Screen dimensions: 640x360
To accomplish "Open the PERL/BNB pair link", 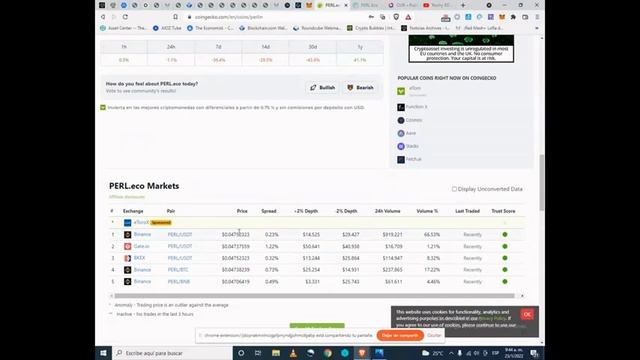I will coord(179,282).
